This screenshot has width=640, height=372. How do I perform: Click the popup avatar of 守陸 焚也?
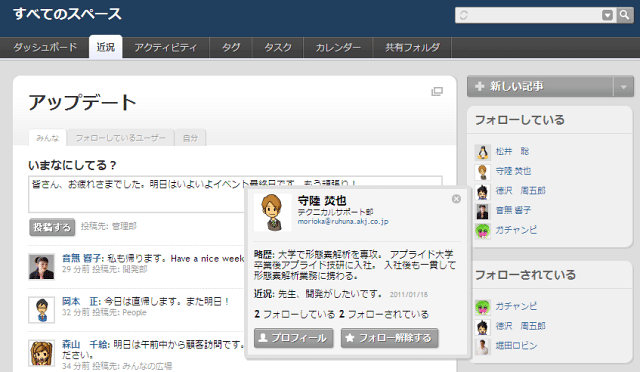273,212
